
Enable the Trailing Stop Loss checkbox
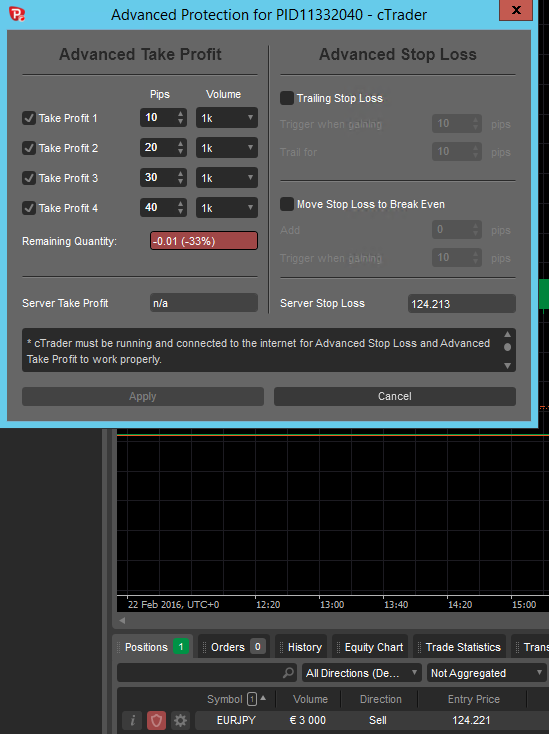click(287, 98)
